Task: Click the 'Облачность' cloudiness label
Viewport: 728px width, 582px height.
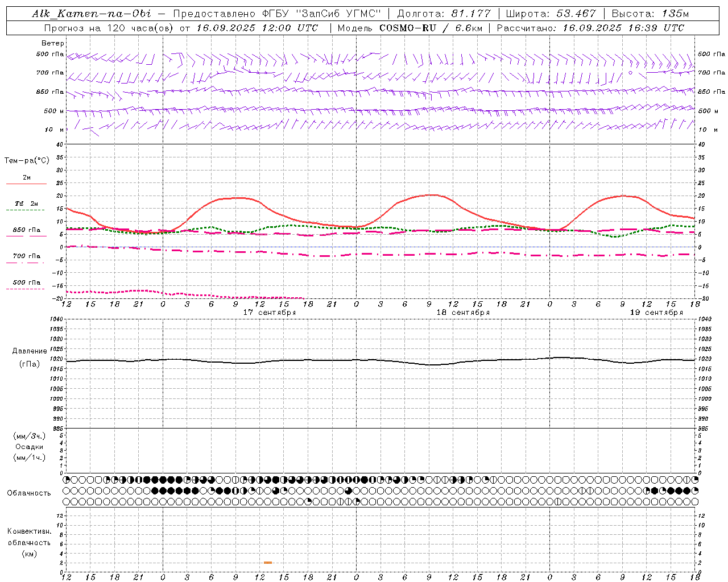Action: (x=29, y=493)
